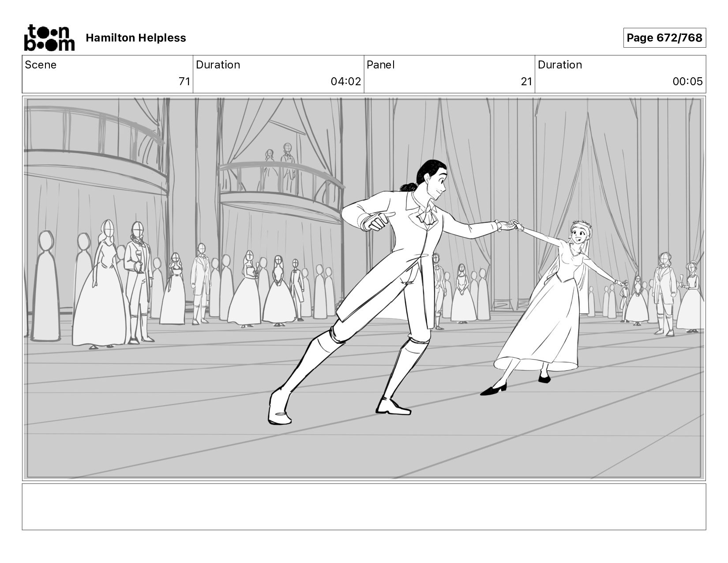Click the "Page 672/768" page indicator
The image size is (728, 563).
click(664, 38)
